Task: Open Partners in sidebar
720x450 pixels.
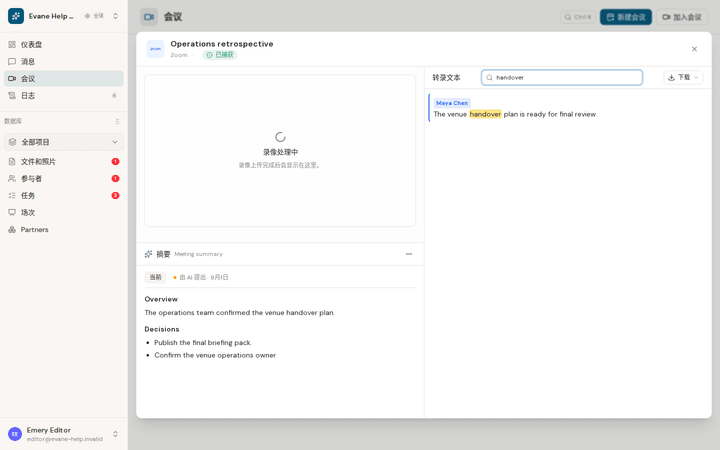Action: tap(64, 230)
